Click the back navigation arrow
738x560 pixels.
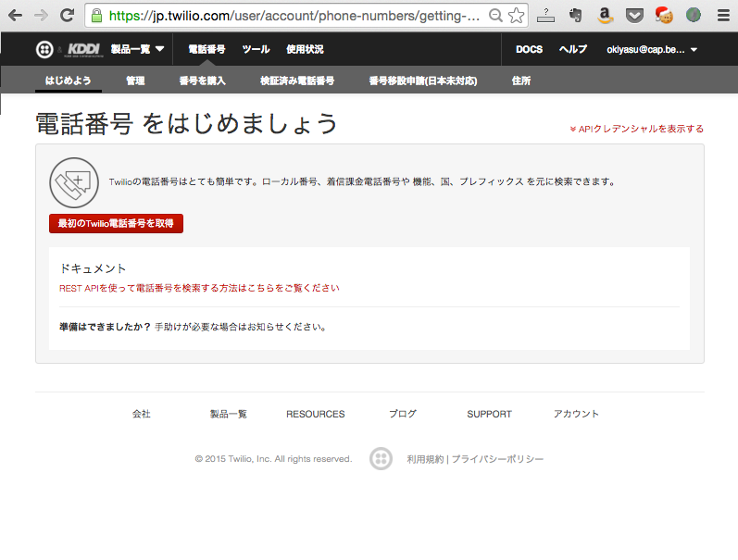pyautogui.click(x=15, y=16)
